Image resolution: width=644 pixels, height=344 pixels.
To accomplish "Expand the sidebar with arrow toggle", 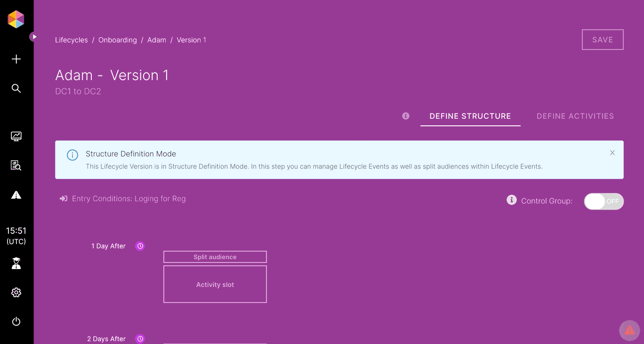I will pyautogui.click(x=34, y=37).
